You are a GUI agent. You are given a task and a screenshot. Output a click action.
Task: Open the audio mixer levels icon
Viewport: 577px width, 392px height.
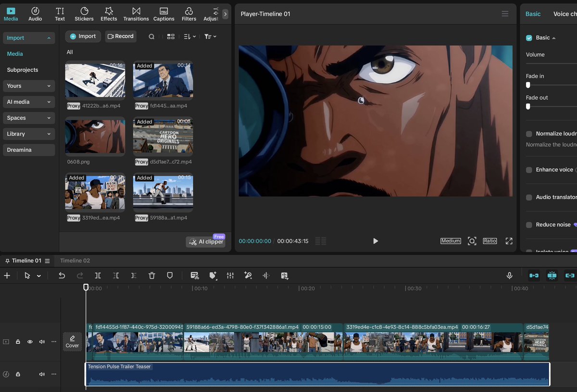(230, 276)
